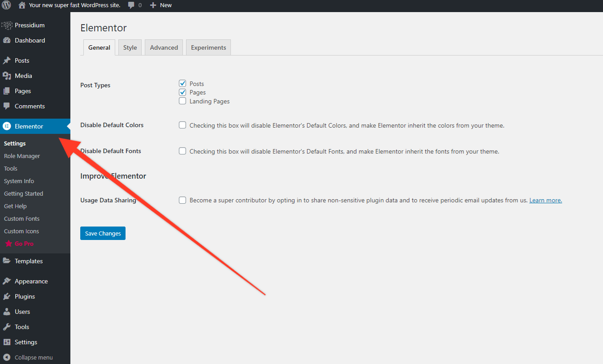Image resolution: width=603 pixels, height=364 pixels.
Task: Enable the Landing Pages checkbox
Action: (x=182, y=101)
